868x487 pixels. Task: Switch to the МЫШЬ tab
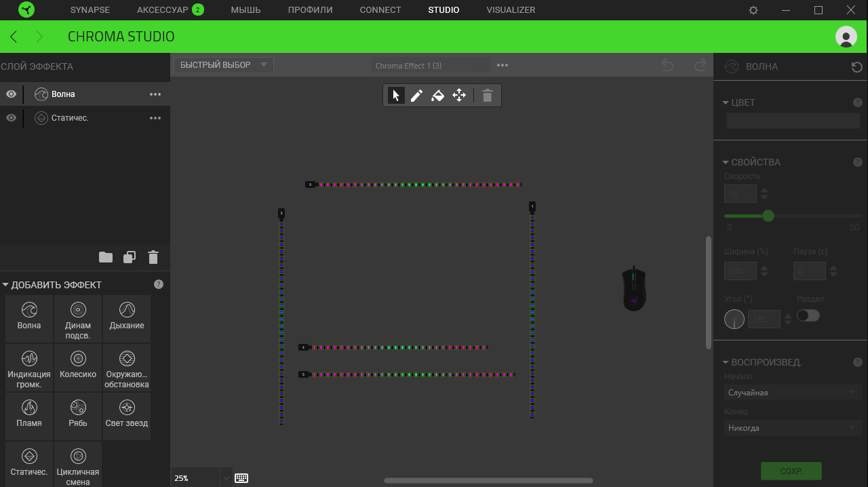tap(245, 10)
